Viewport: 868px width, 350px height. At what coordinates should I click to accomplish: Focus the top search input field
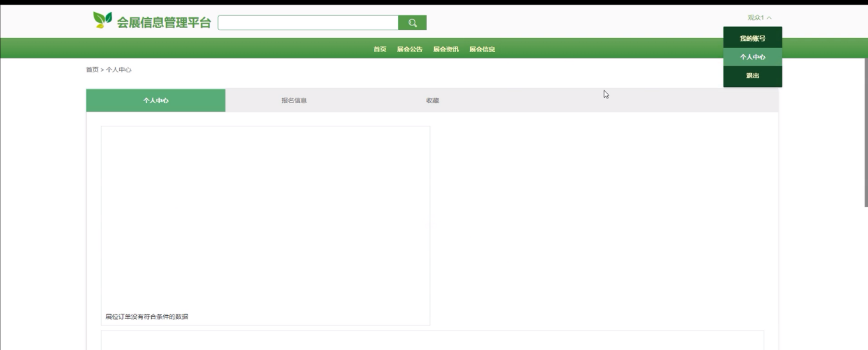tap(308, 23)
